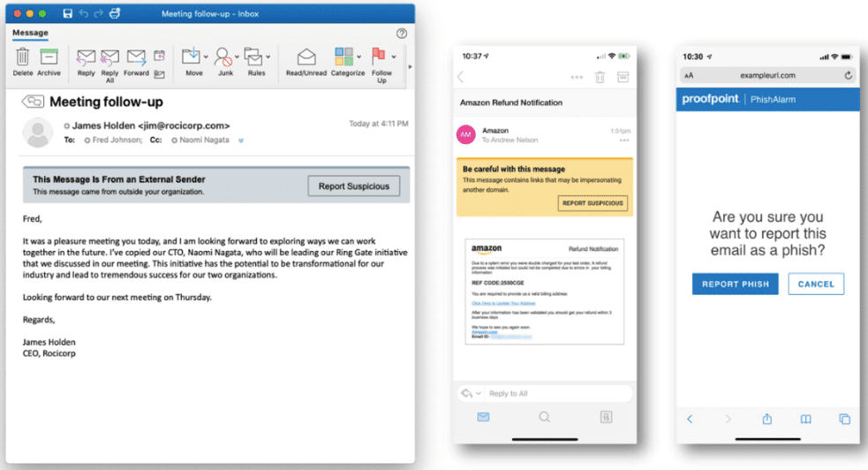Go back using Safari's bottom back arrow

(x=690, y=419)
